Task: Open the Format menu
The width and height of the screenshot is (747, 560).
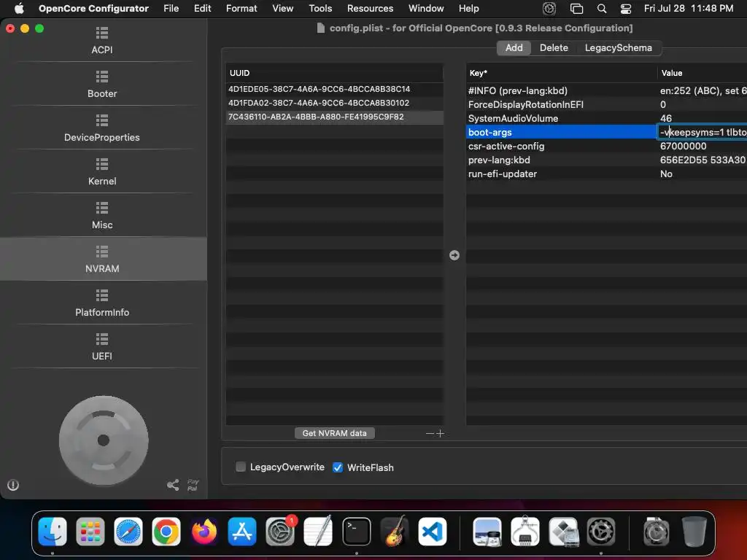Action: [x=241, y=9]
